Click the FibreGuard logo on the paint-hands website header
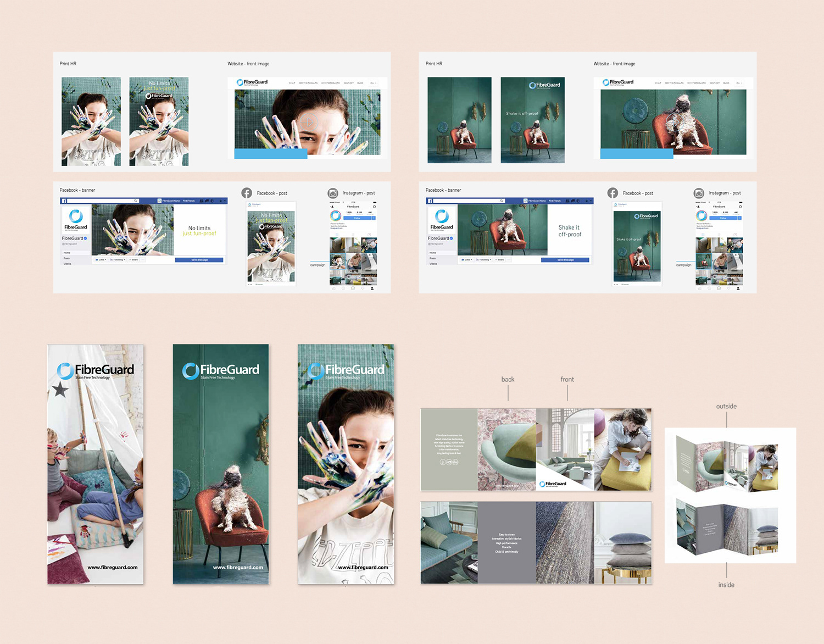This screenshot has width=824, height=644. (252, 82)
